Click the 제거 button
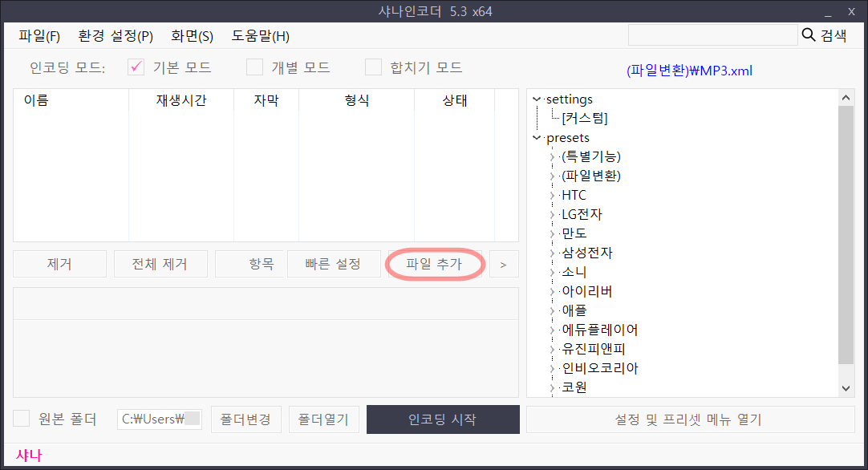 click(59, 264)
